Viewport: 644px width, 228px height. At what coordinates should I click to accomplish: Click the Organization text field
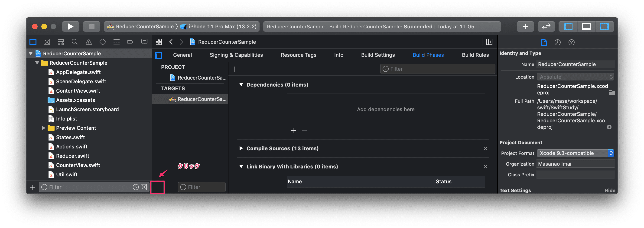(575, 164)
